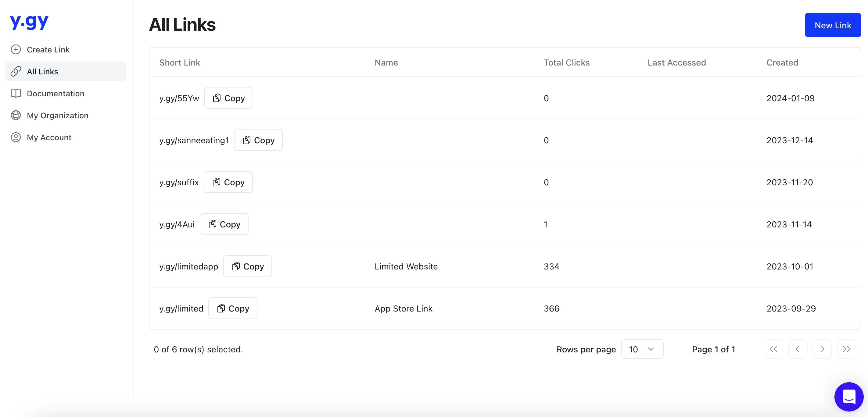Click the My Account person icon
868x417 pixels.
pyautogui.click(x=16, y=137)
